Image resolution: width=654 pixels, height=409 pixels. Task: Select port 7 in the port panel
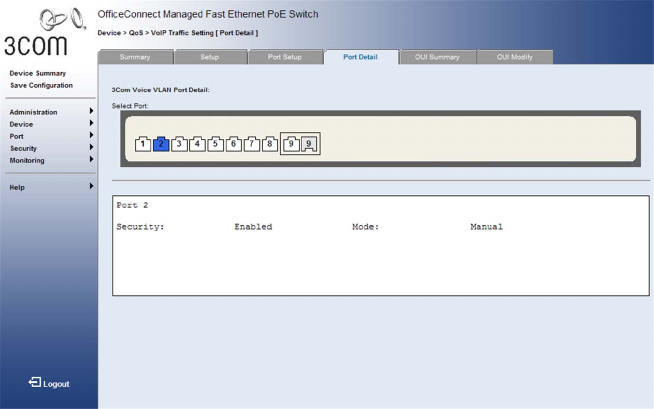252,144
